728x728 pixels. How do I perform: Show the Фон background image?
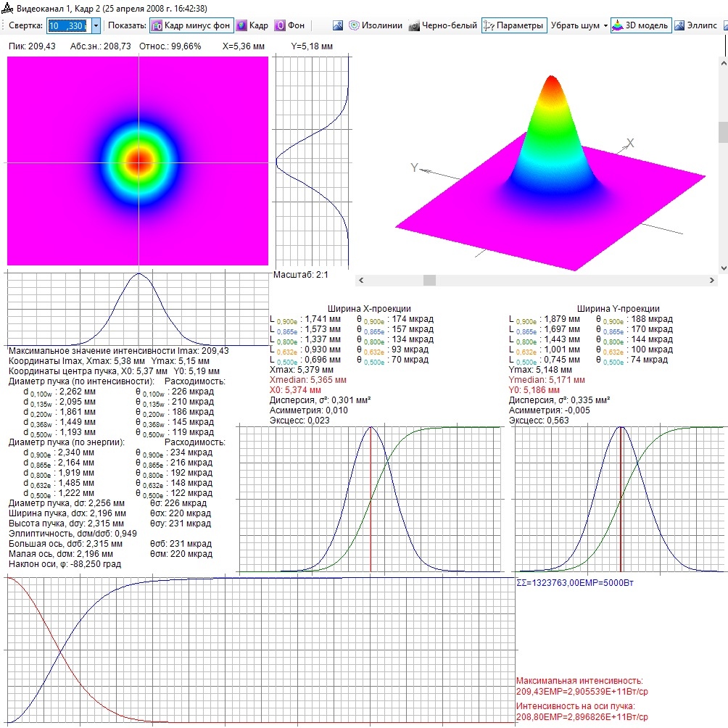tap(289, 25)
